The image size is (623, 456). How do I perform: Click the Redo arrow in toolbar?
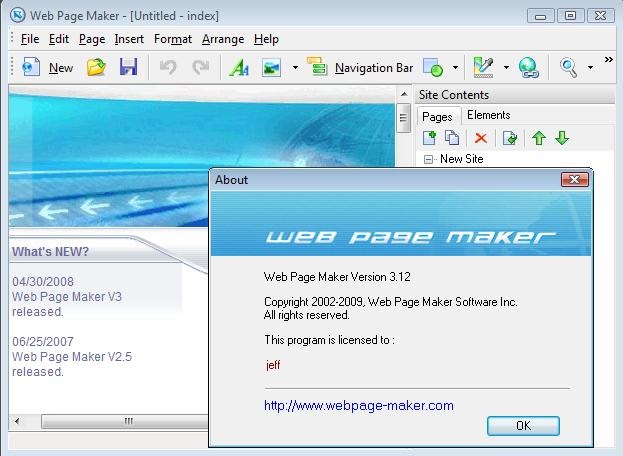click(201, 67)
